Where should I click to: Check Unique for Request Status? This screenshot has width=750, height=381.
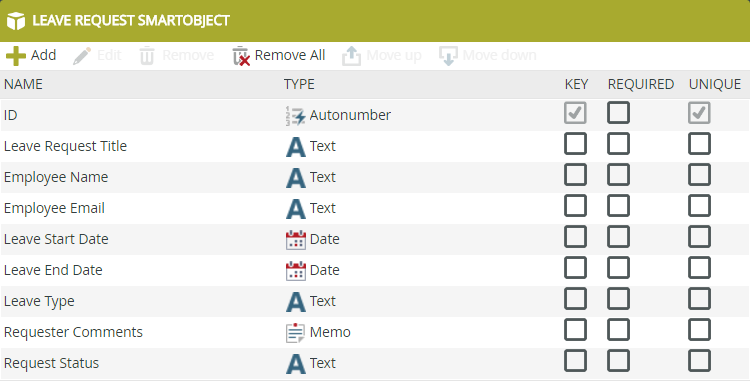click(699, 361)
